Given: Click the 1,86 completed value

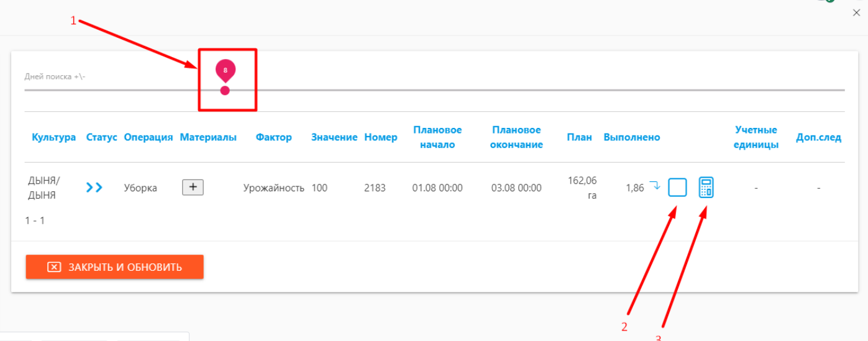Looking at the screenshot, I should [x=635, y=188].
